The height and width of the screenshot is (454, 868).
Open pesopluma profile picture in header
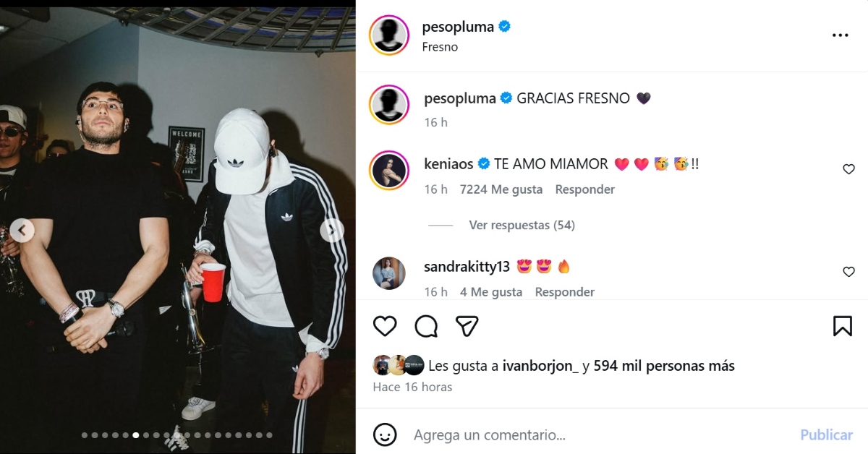click(x=389, y=35)
